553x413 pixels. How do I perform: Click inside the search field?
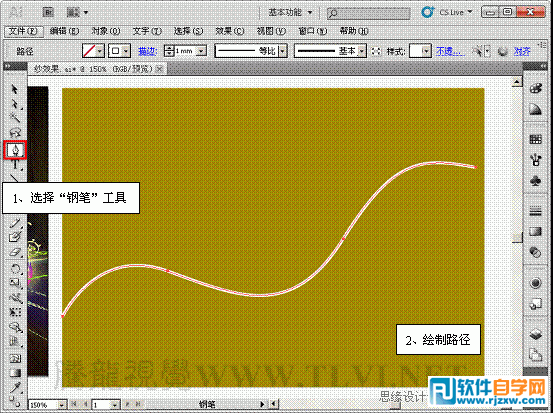tap(369, 13)
